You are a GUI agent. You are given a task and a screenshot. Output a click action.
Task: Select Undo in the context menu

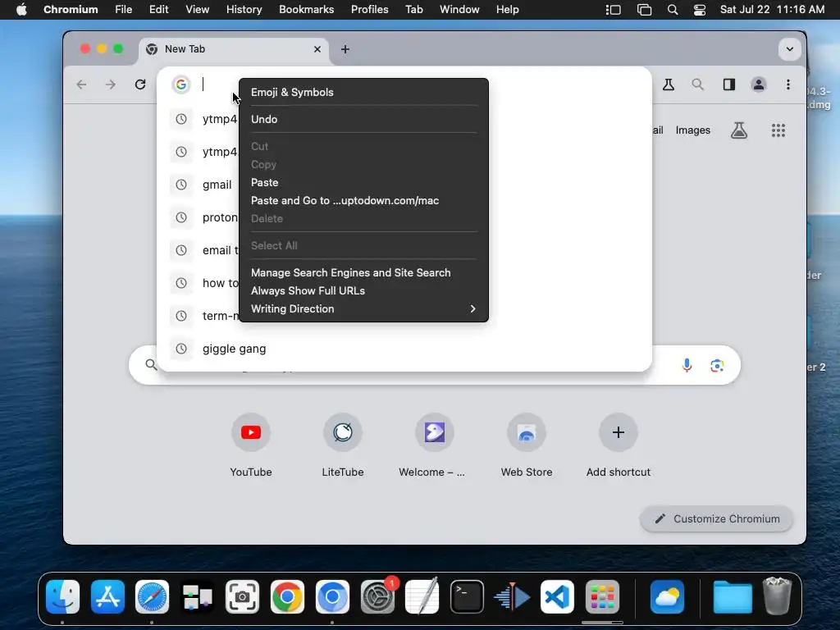tap(363, 119)
